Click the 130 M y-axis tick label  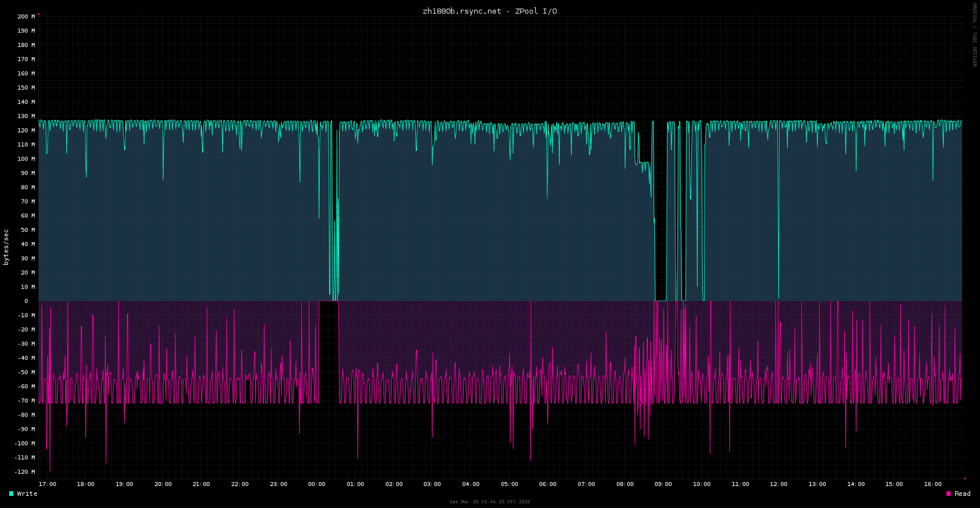click(x=26, y=116)
